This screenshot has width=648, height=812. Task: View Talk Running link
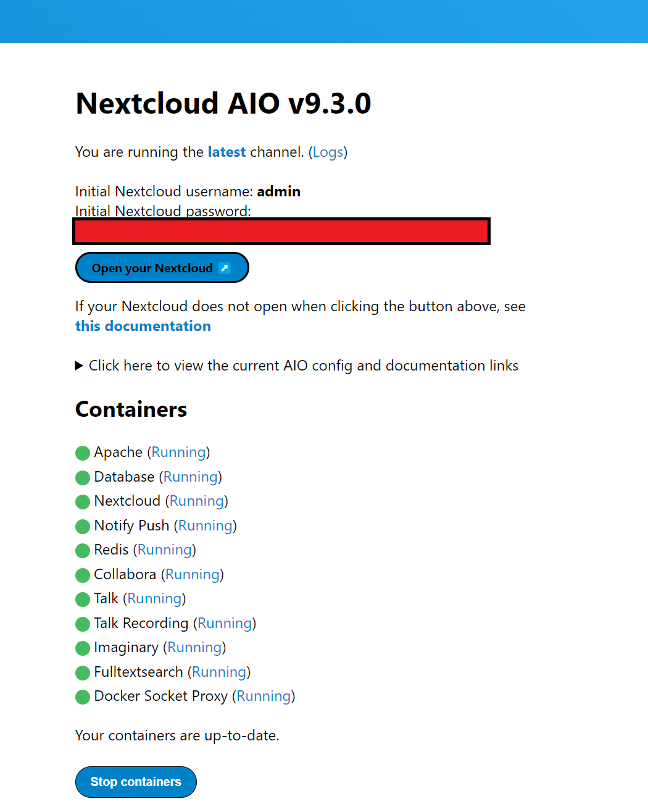pyautogui.click(x=154, y=598)
